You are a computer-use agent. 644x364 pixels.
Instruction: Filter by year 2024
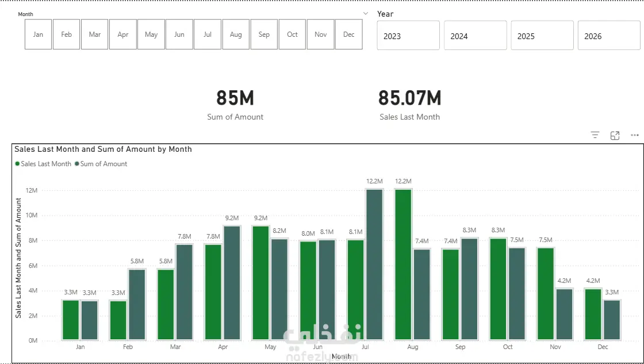(x=475, y=36)
